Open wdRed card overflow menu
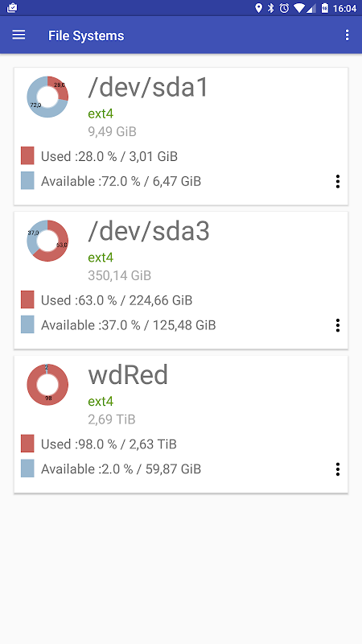Viewport: 362px width, 644px height. tap(337, 469)
